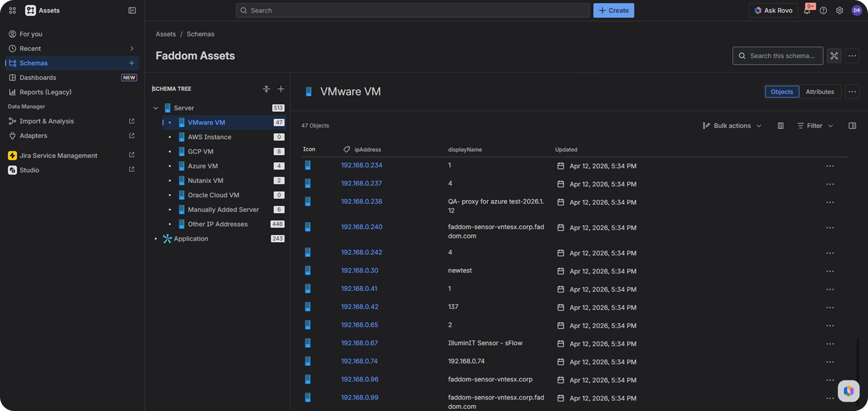Open the Filter dropdown
Viewport: 868px width, 411px height.
coord(815,126)
